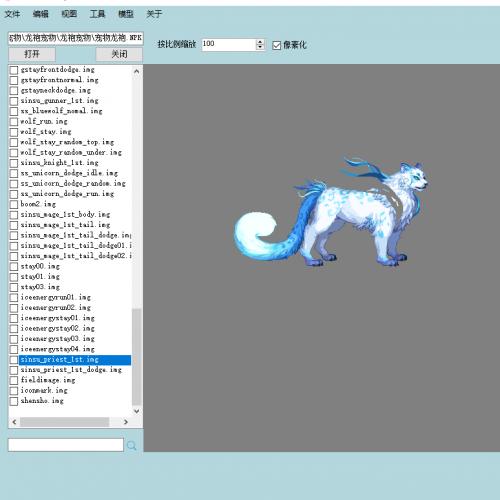The height and width of the screenshot is (500, 500).
Task: Select wolf_stay_random_under.img in the list
Action: (x=71, y=152)
